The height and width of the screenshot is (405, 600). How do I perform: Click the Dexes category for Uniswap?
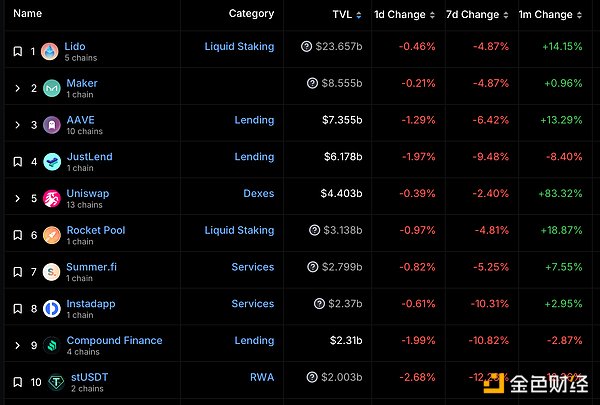[258, 194]
